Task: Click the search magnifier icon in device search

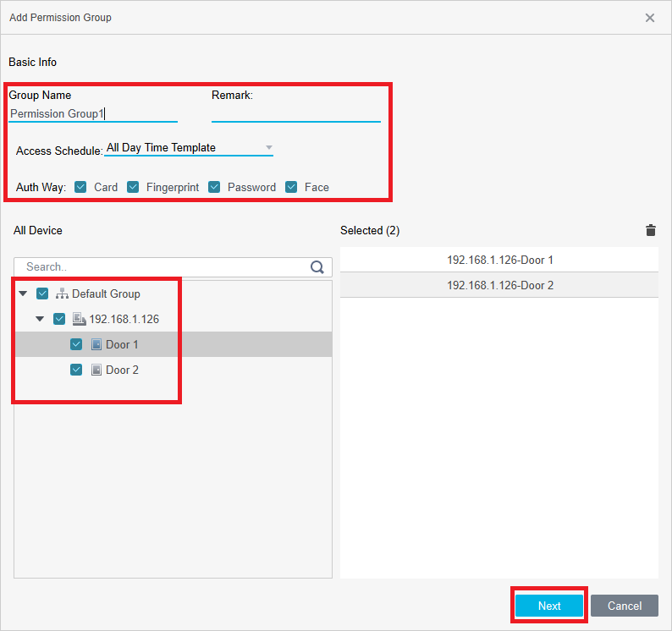Action: point(317,267)
